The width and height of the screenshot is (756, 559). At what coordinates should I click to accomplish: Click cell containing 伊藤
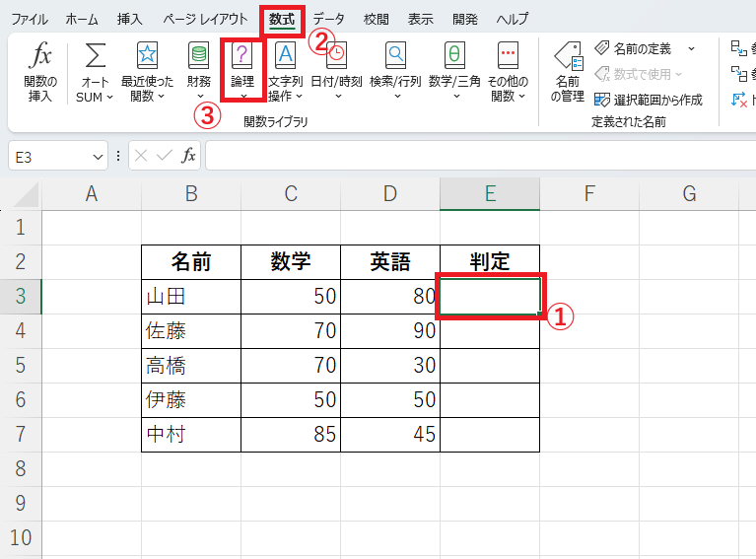click(x=191, y=400)
